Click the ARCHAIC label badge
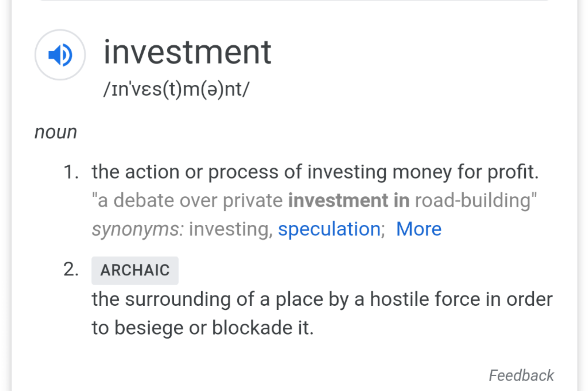The width and height of the screenshot is (588, 391). click(135, 270)
